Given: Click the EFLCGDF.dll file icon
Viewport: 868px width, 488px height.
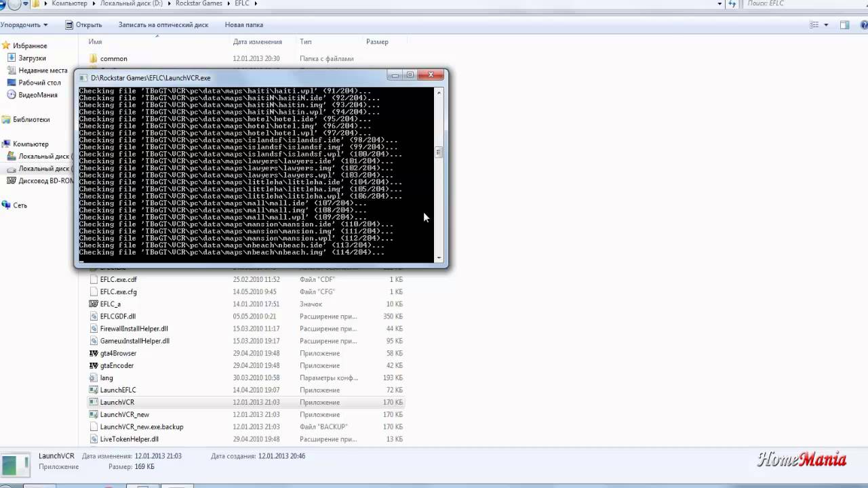Looking at the screenshot, I should tap(94, 317).
